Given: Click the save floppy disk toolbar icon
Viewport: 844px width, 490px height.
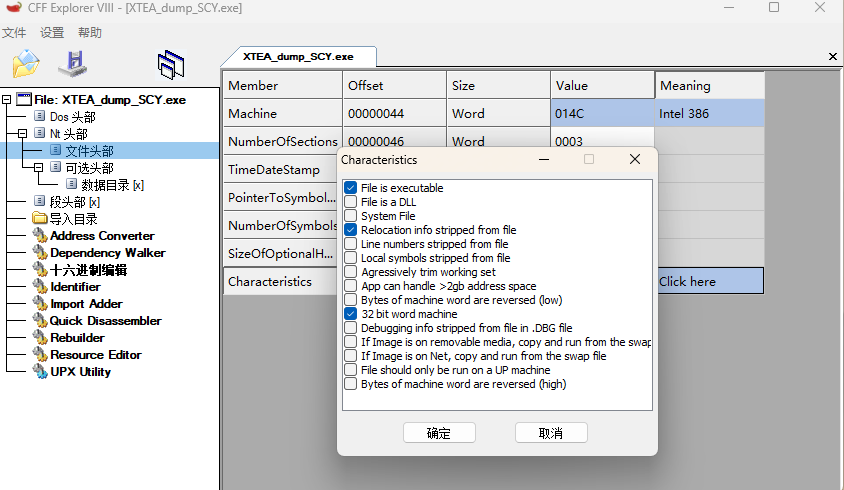Looking at the screenshot, I should point(73,65).
